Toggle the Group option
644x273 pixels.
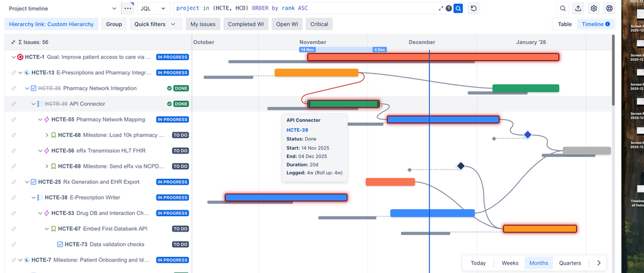pyautogui.click(x=113, y=25)
